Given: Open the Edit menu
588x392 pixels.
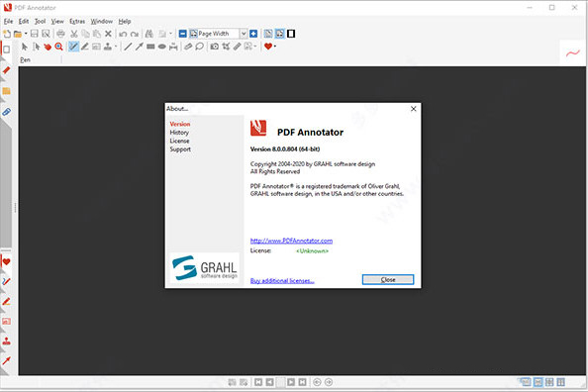Looking at the screenshot, I should pyautogui.click(x=24, y=22).
